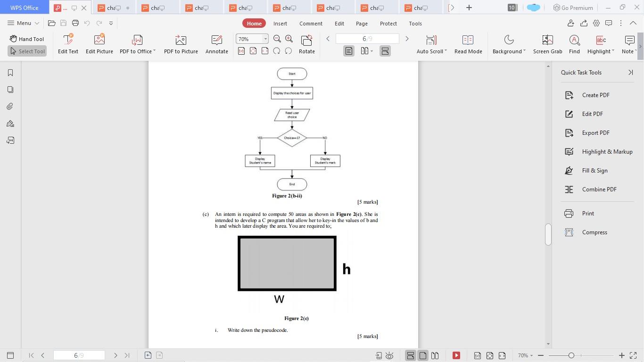Image resolution: width=644 pixels, height=362 pixels.
Task: Open the Edit Picture tool
Action: (99, 44)
